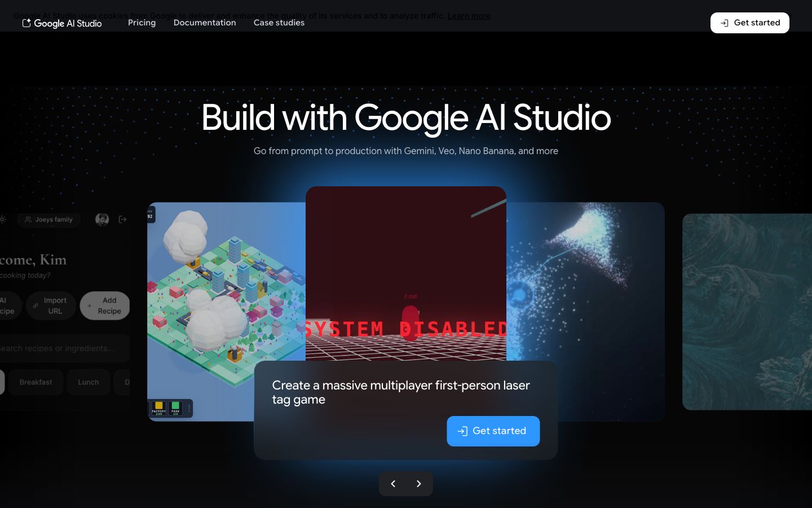Screen dimensions: 812x508
Task: Open the Pricing page
Action: pyautogui.click(x=142, y=23)
